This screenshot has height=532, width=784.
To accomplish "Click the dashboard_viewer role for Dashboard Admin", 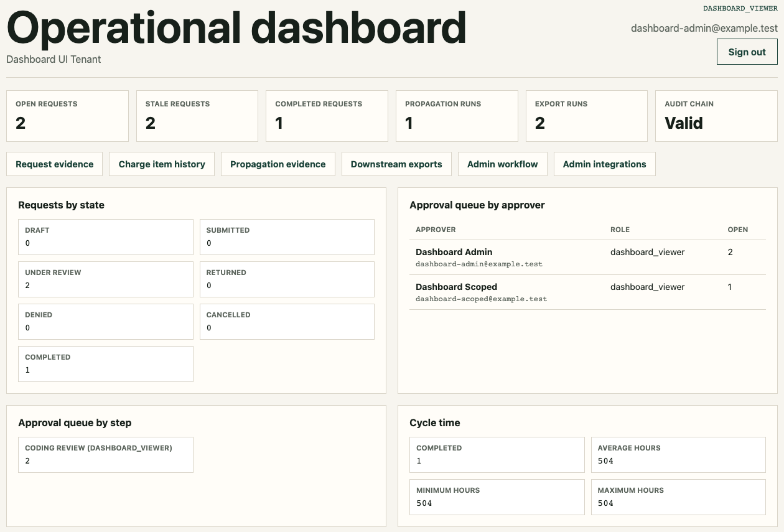I will coord(647,252).
